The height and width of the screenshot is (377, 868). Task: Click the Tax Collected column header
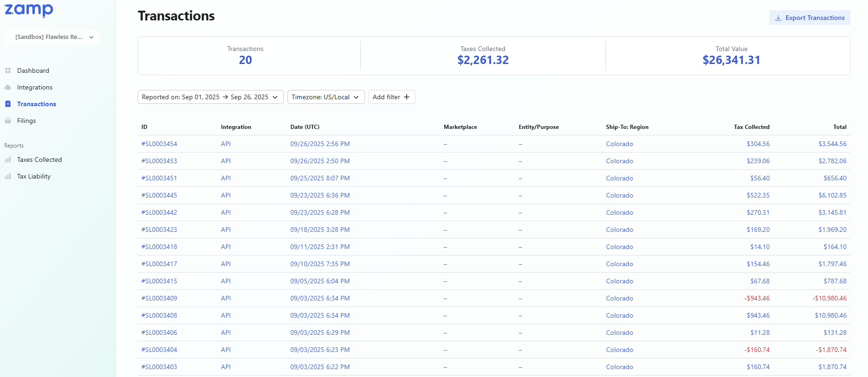(752, 127)
